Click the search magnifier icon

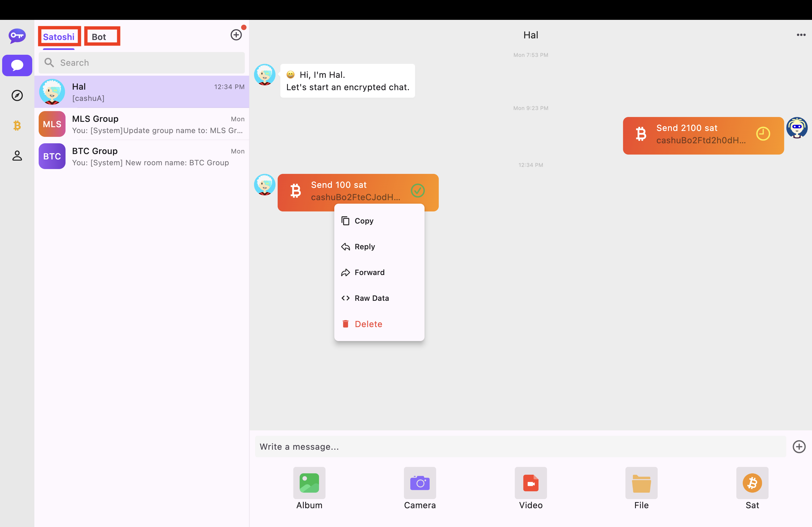[x=49, y=63]
